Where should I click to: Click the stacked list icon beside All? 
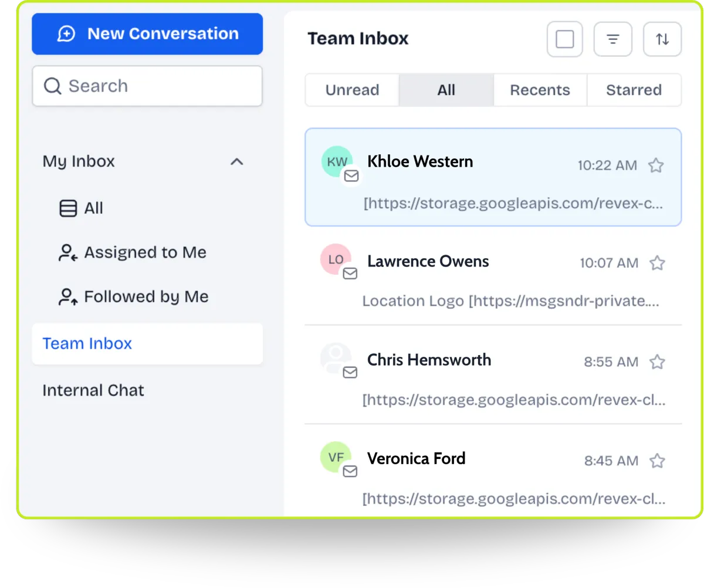(x=68, y=208)
